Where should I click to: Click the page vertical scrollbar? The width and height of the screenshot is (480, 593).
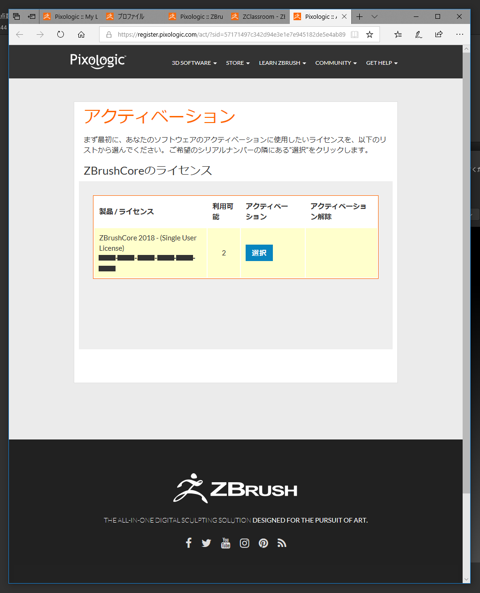(x=466, y=272)
